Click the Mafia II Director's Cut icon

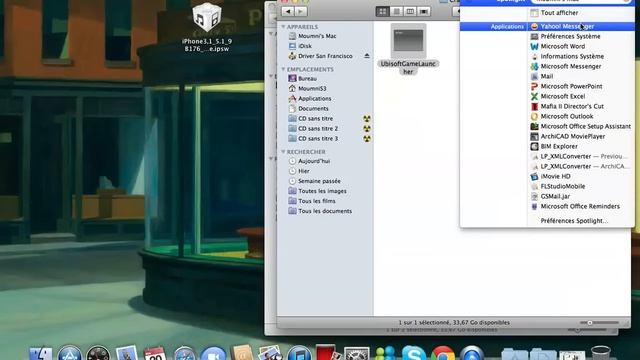(534, 107)
